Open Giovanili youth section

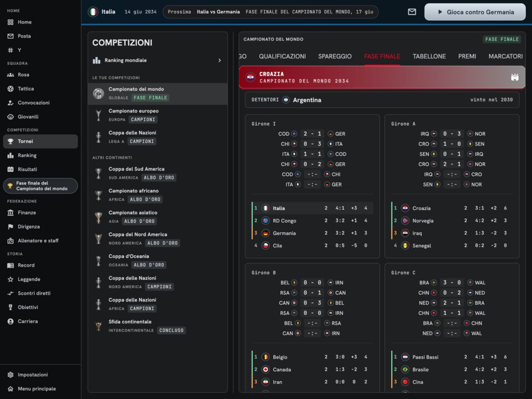tap(40, 117)
